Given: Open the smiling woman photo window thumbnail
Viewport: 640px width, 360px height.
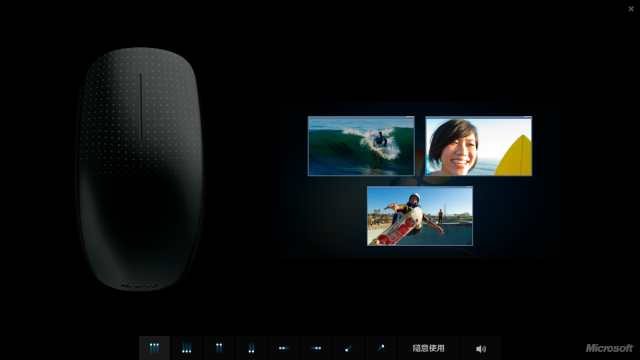Looking at the screenshot, I should tap(478, 146).
